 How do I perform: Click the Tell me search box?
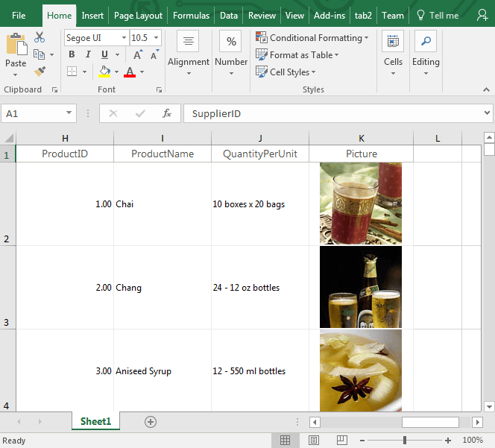click(438, 16)
